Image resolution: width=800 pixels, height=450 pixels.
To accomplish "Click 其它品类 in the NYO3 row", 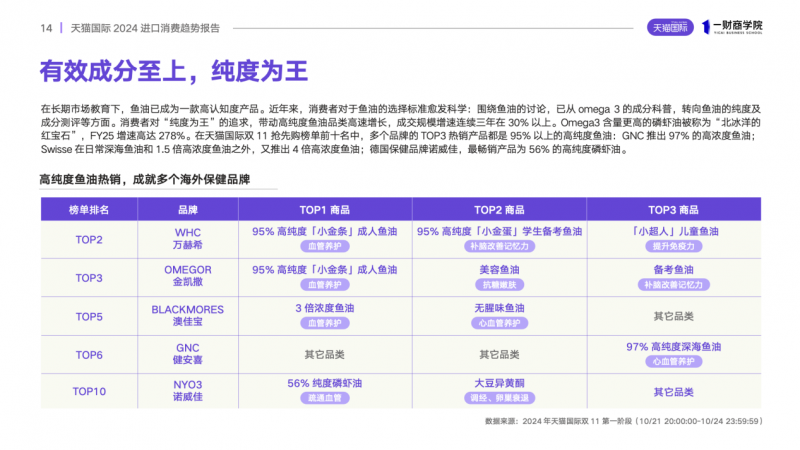I will click(673, 392).
